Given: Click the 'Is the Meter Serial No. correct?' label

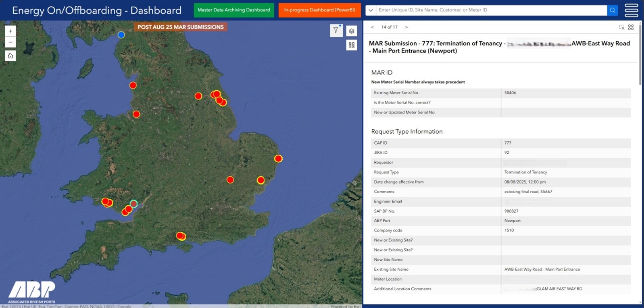Looking at the screenshot, I should pos(402,103).
